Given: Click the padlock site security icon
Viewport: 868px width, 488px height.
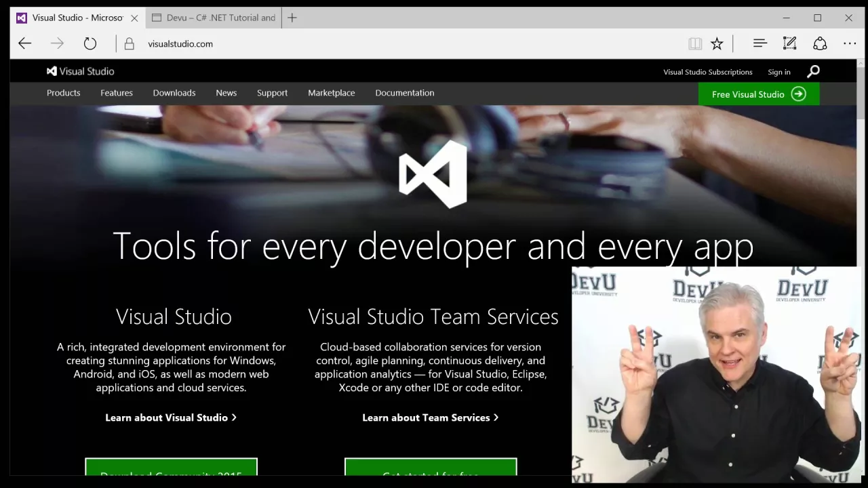Looking at the screenshot, I should (x=129, y=43).
